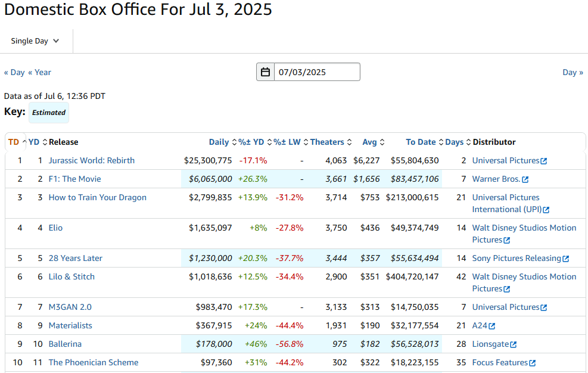The height and width of the screenshot is (373, 588).
Task: Go to next day link
Action: pos(573,73)
